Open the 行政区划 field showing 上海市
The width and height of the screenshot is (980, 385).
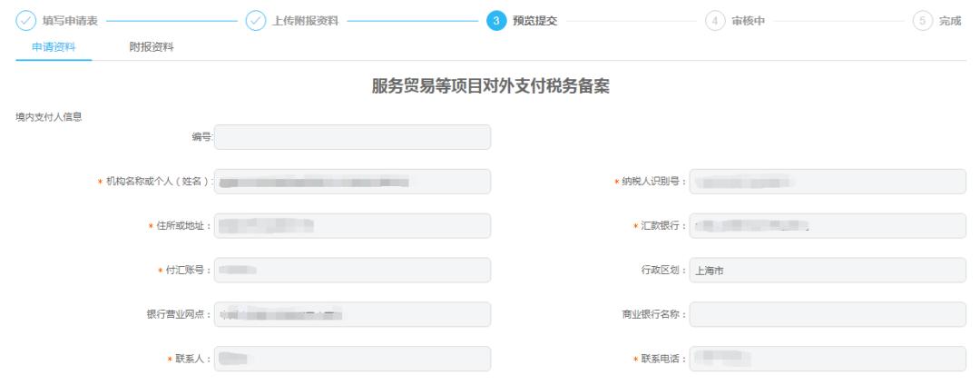click(828, 271)
